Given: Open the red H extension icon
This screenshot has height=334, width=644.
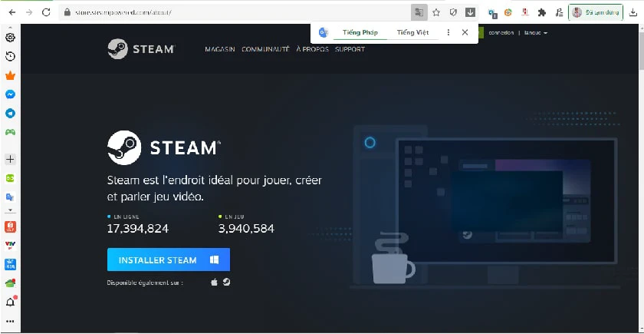Looking at the screenshot, I should pyautogui.click(x=525, y=12).
